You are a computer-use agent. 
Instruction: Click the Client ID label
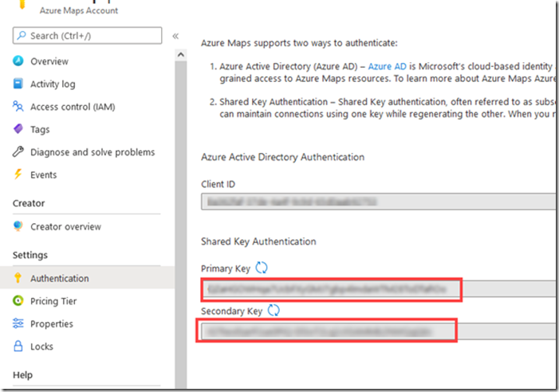tap(218, 184)
